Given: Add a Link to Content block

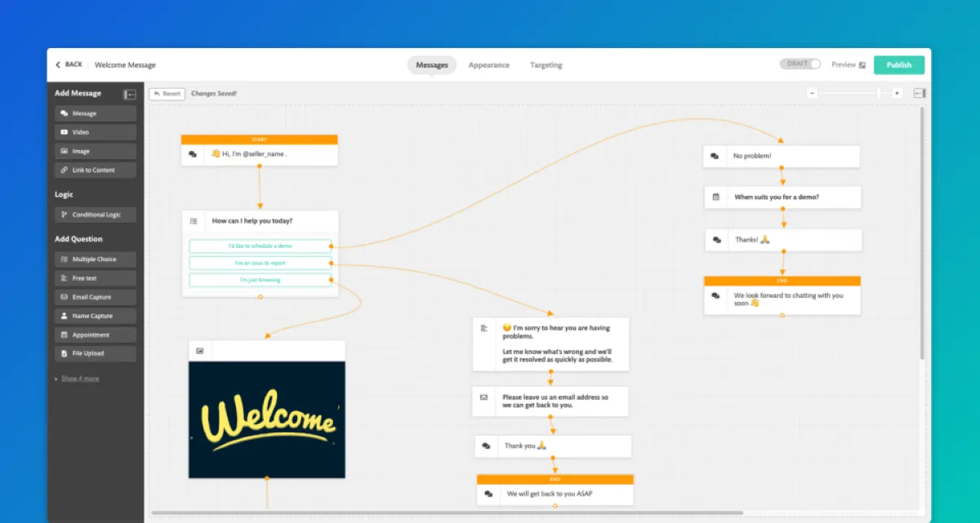Looking at the screenshot, I should 96,170.
